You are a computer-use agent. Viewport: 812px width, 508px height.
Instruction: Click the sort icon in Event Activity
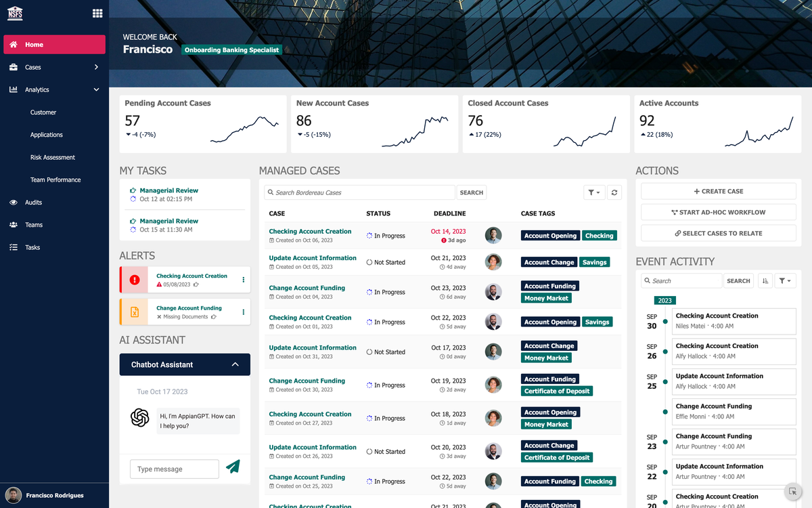coord(765,280)
